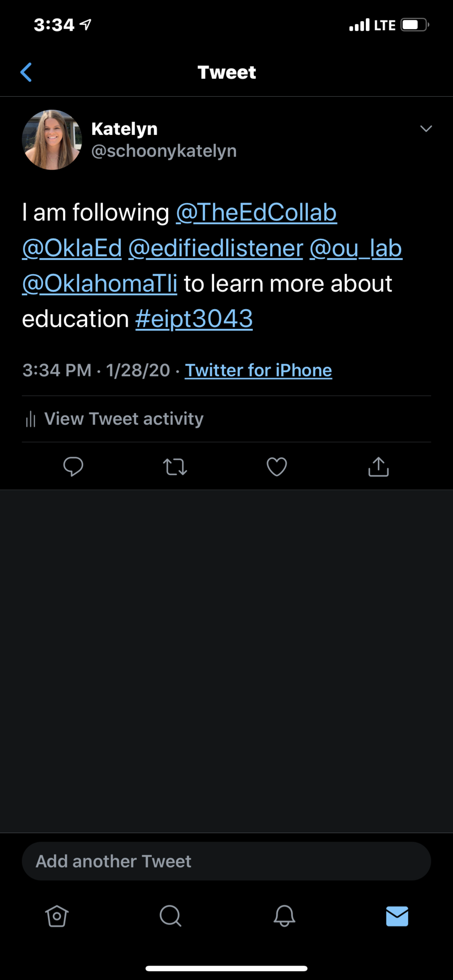Open the @OklaEd profile link
The height and width of the screenshot is (980, 453).
click(x=72, y=248)
